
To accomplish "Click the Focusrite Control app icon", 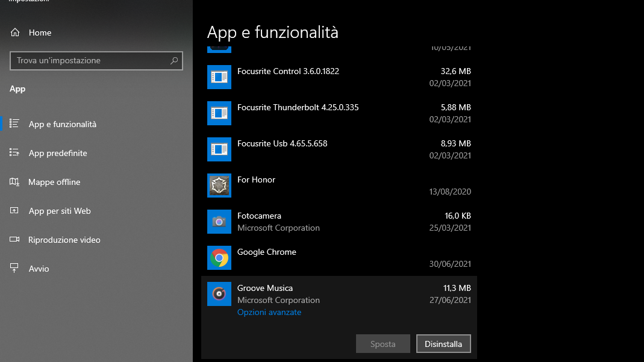I will click(x=219, y=77).
